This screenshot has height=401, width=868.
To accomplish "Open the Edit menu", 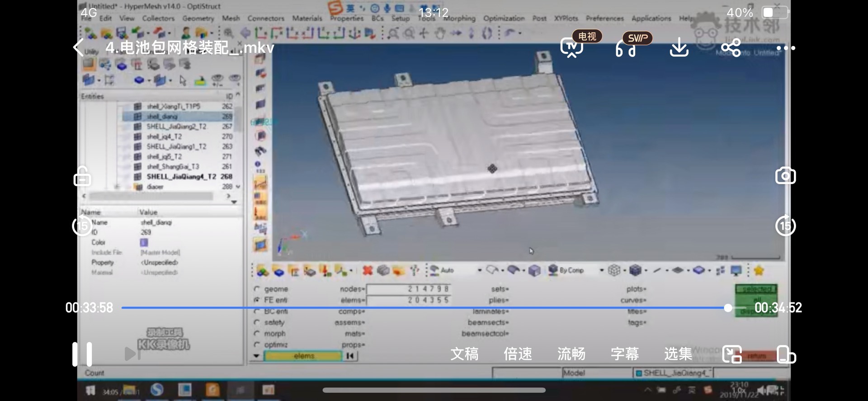I will (x=106, y=18).
